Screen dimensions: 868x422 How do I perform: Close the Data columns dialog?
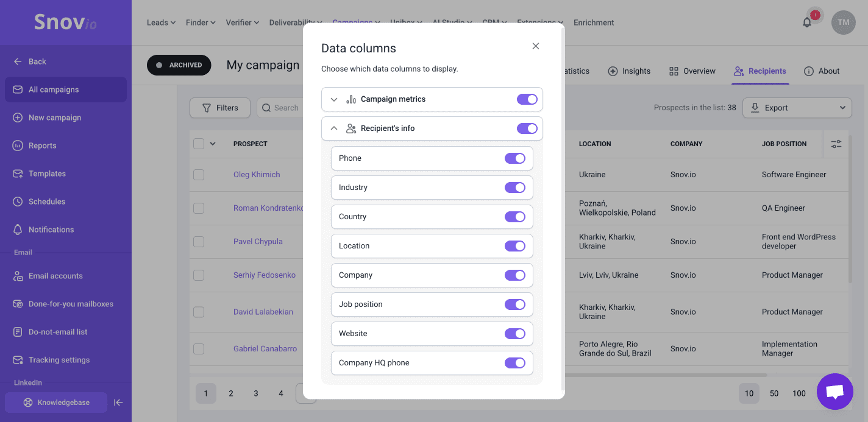[535, 46]
